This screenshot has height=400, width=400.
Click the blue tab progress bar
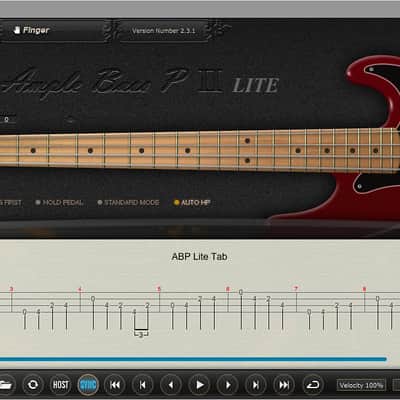point(193,359)
